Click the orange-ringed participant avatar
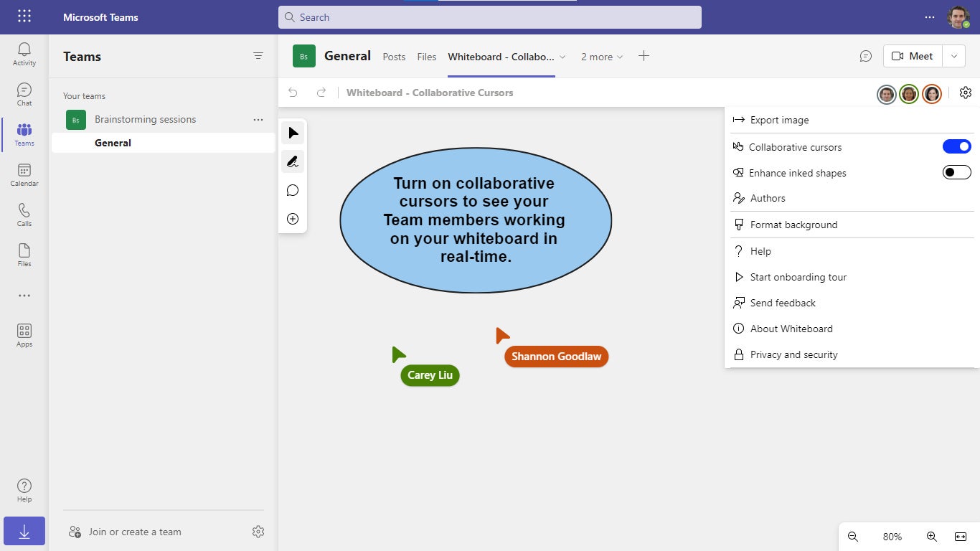 pyautogui.click(x=931, y=94)
